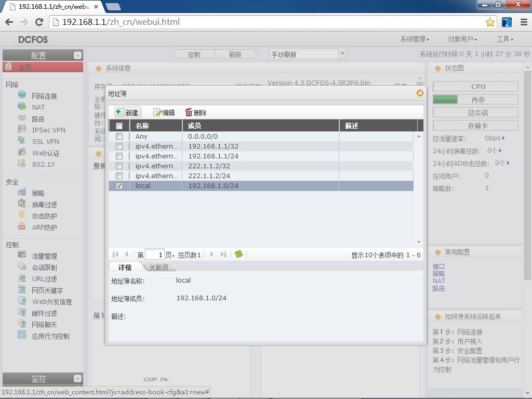This screenshot has width=532, height=399.
Task: Select the 802.1X icon
Action: pyautogui.click(x=22, y=164)
